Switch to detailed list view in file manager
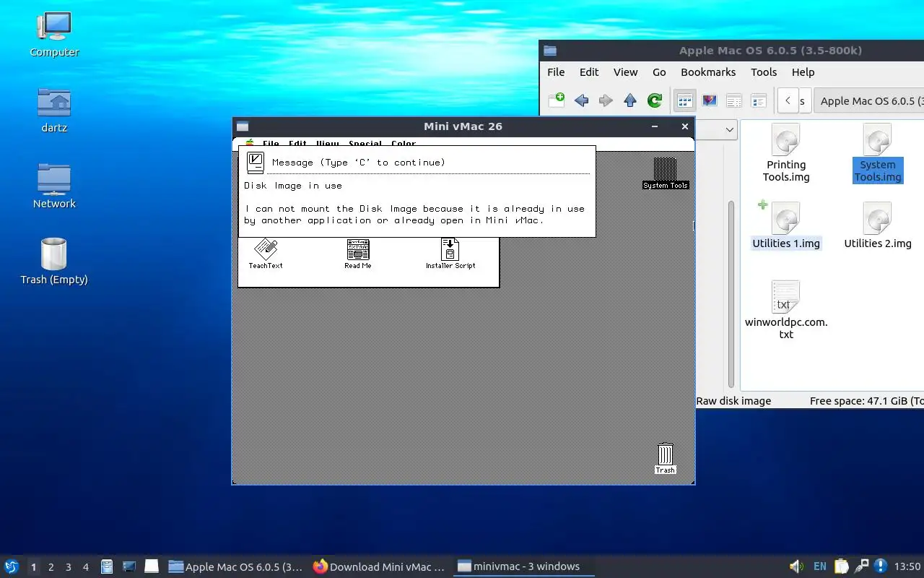Image resolution: width=924 pixels, height=578 pixels. point(759,100)
